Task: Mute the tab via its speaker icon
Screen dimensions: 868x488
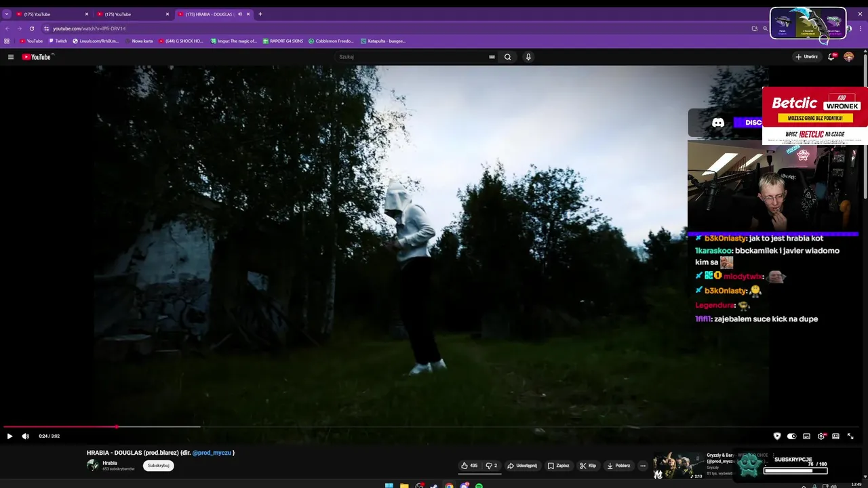Action: [240, 14]
